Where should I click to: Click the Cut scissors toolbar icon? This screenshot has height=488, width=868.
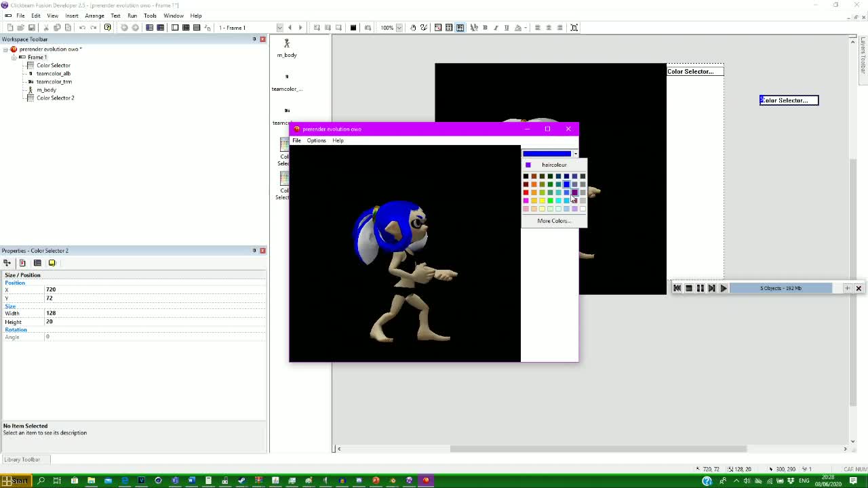[46, 28]
